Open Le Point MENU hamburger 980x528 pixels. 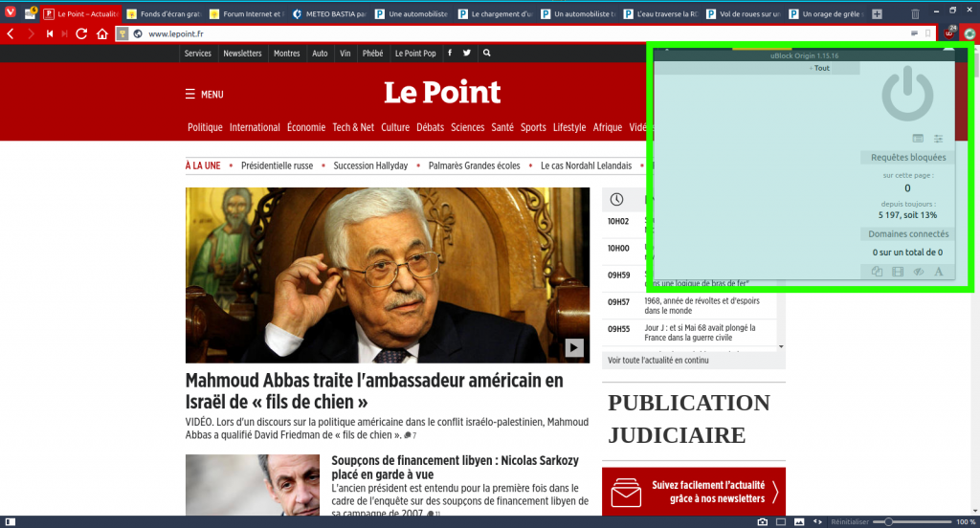tap(205, 95)
